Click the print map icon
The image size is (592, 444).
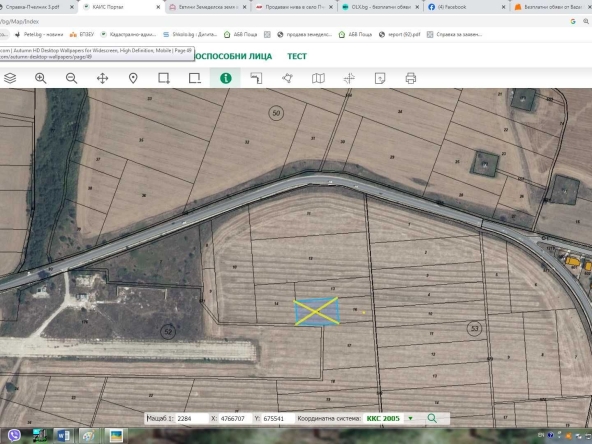pyautogui.click(x=410, y=78)
